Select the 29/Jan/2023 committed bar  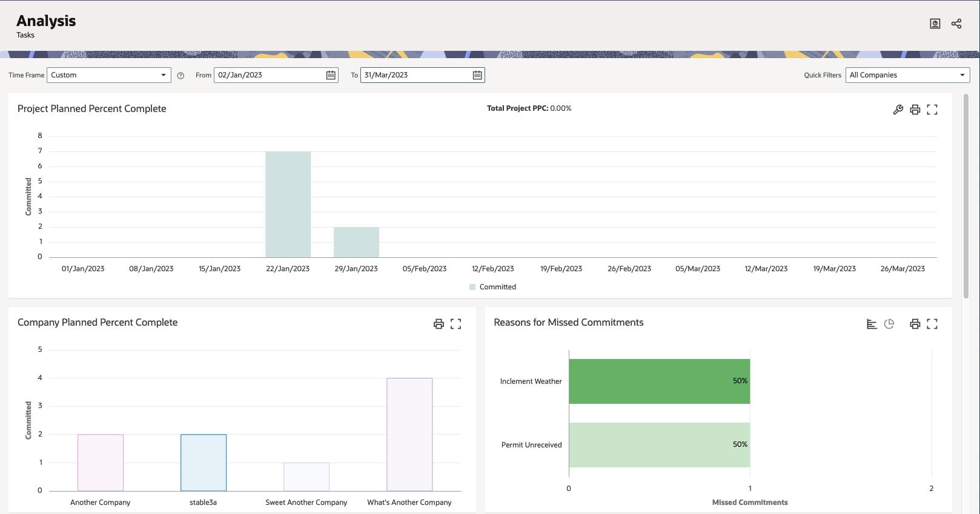pos(356,243)
